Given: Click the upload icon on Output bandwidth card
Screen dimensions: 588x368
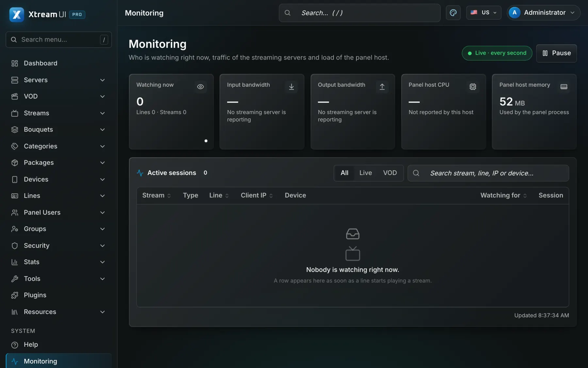Looking at the screenshot, I should pos(382,87).
